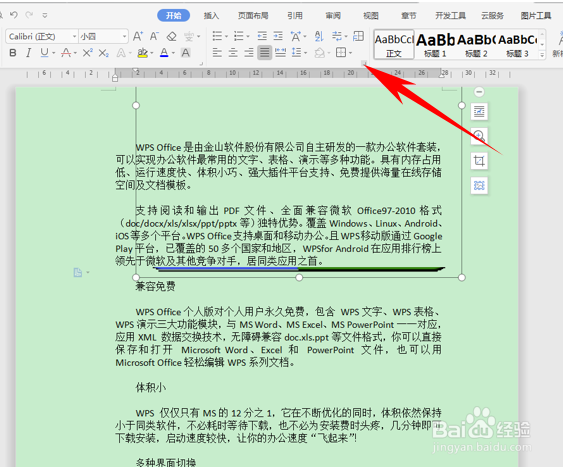The height and width of the screenshot is (467, 563).
Task: Click the line spacing icon
Action: point(297,52)
